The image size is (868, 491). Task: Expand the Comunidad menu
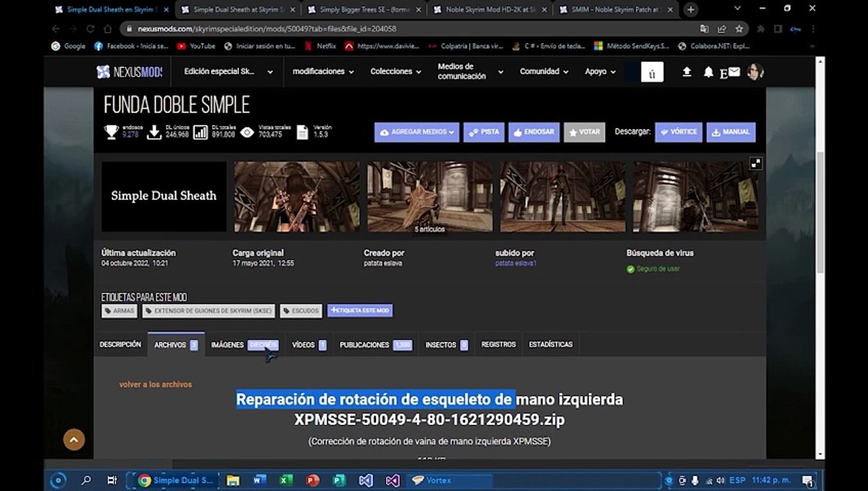(545, 72)
